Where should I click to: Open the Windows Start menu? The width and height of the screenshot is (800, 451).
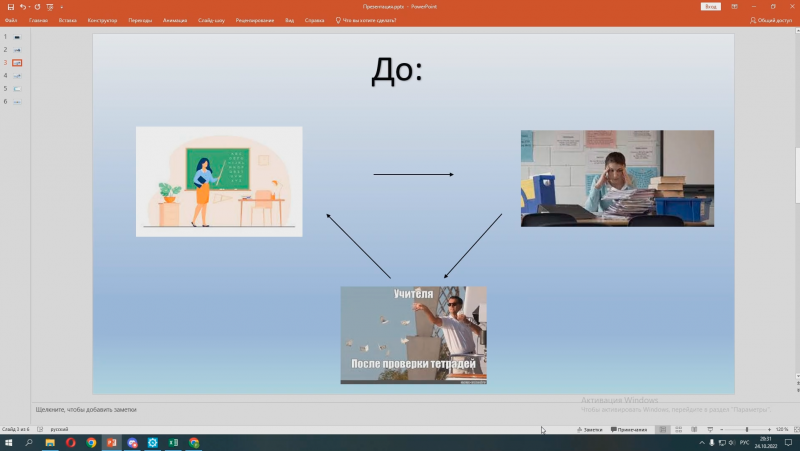click(x=8, y=442)
